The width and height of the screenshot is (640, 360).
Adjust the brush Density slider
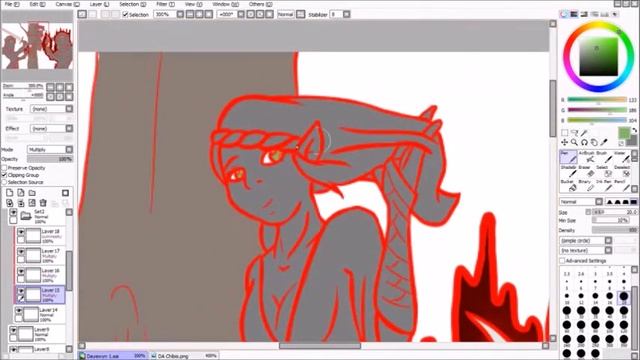click(615, 230)
